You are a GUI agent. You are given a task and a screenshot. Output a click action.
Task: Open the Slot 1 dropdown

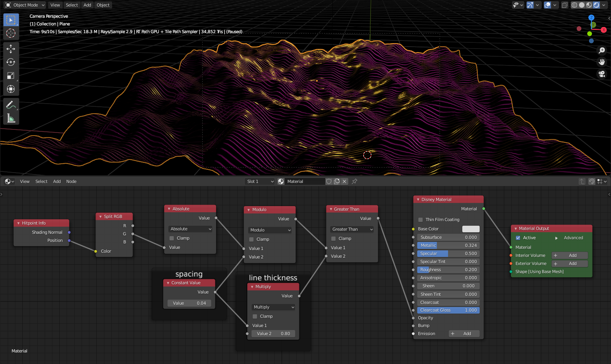pos(260,181)
